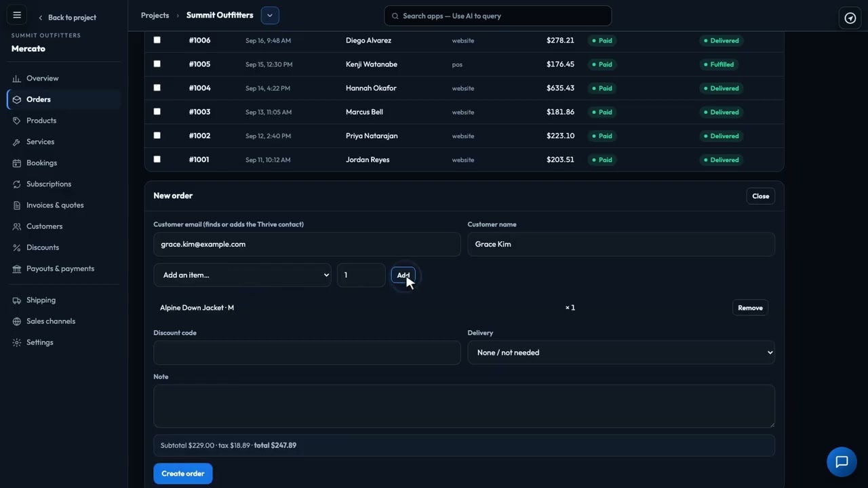Click the Payouts & payments bank icon
868x488 pixels.
point(17,269)
